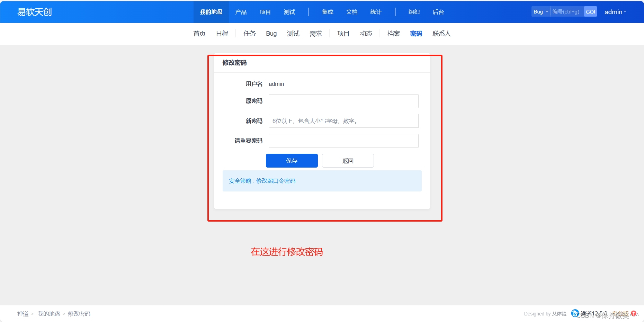Open the 任务 sub-tab
The height and width of the screenshot is (322, 644).
tap(249, 34)
